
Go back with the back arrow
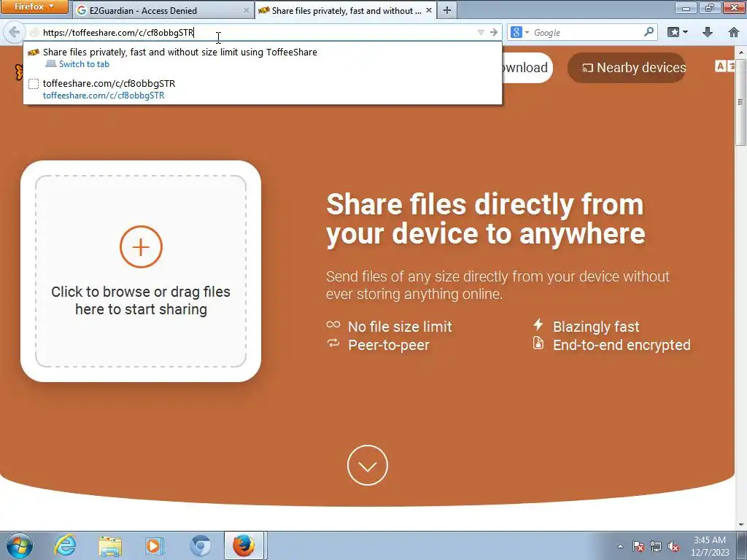pos(14,32)
